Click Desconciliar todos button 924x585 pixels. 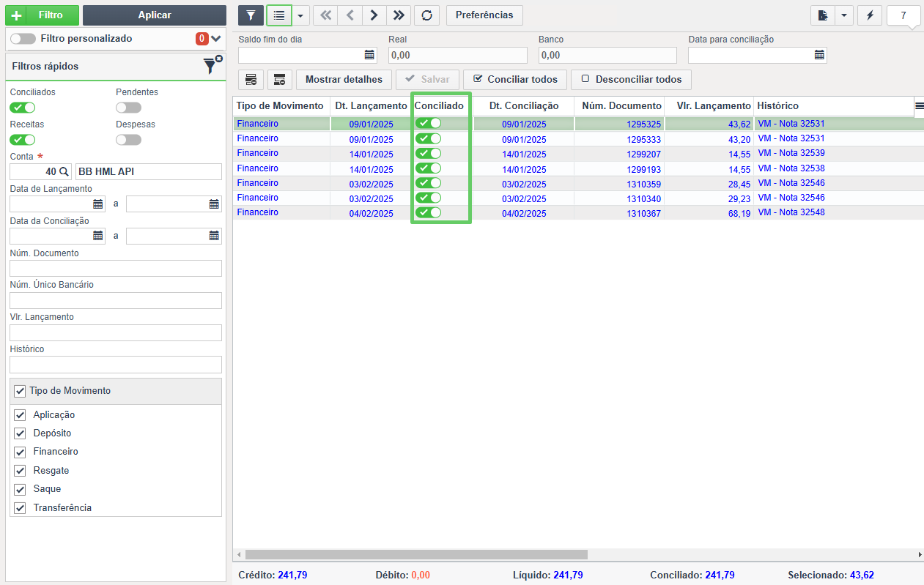coord(631,79)
